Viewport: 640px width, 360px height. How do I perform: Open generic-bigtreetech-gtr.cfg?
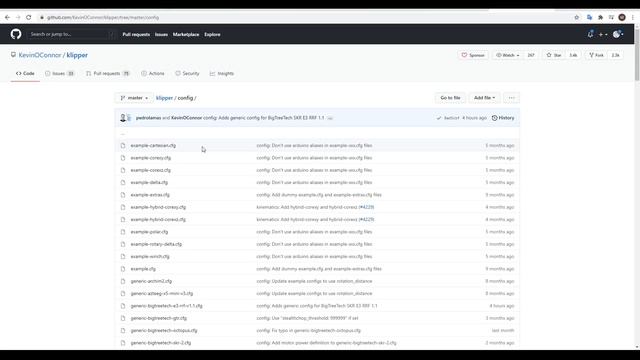click(x=158, y=318)
